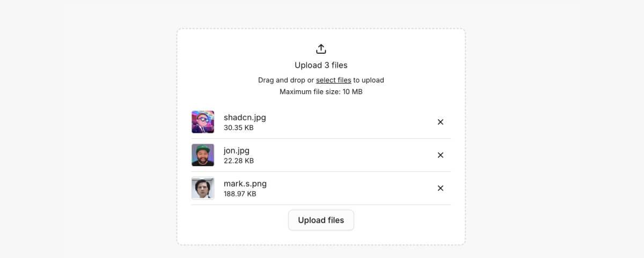
Task: Click the upload arrow icon at top
Action: point(321,49)
